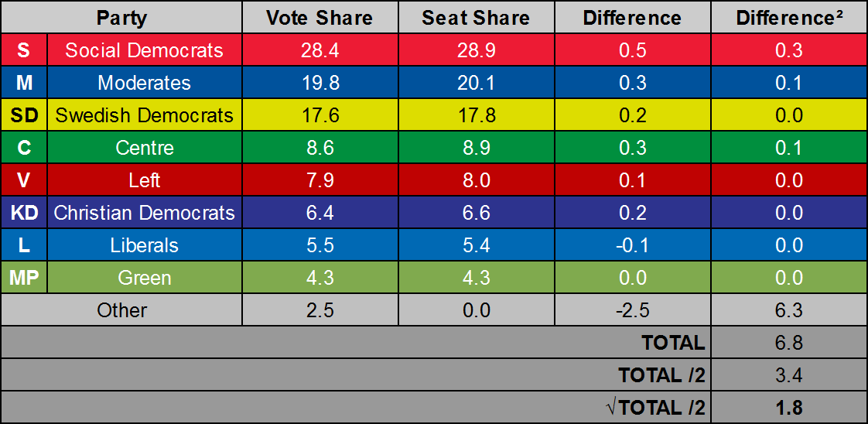Image resolution: width=868 pixels, height=424 pixels.
Task: Select the Centre seat share 8.9
Action: coord(475,148)
